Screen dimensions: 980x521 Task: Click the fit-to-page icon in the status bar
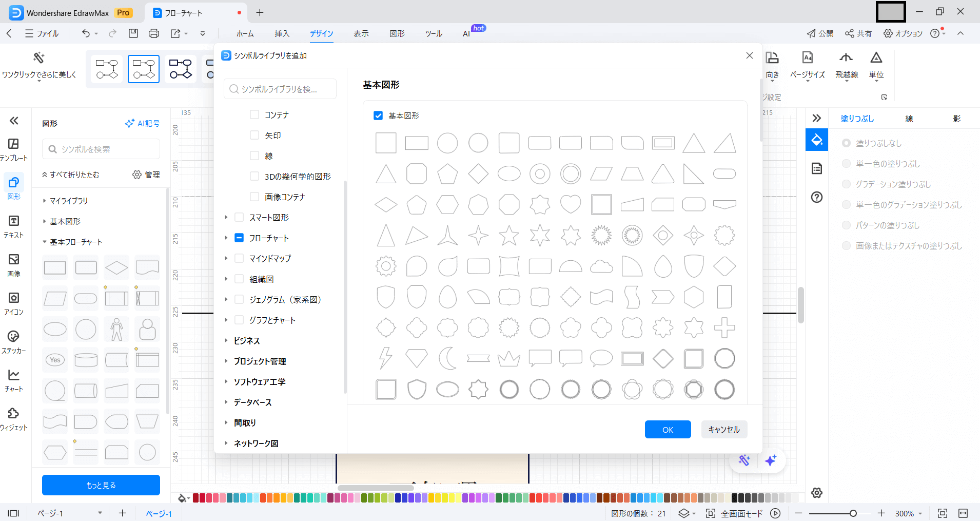pos(942,513)
